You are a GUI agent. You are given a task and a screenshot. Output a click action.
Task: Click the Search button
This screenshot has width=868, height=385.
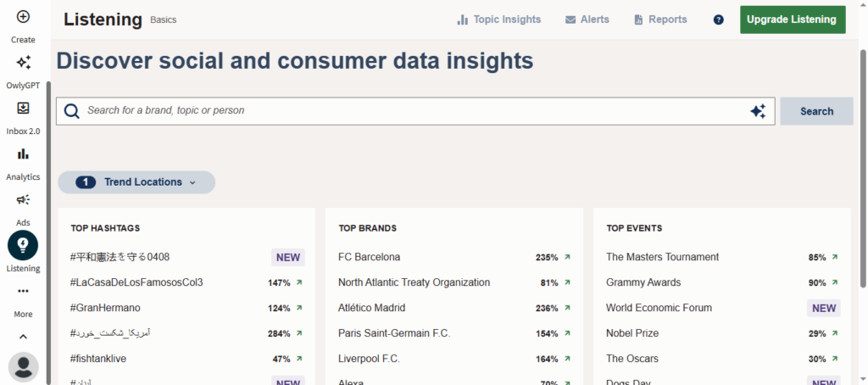pos(816,111)
